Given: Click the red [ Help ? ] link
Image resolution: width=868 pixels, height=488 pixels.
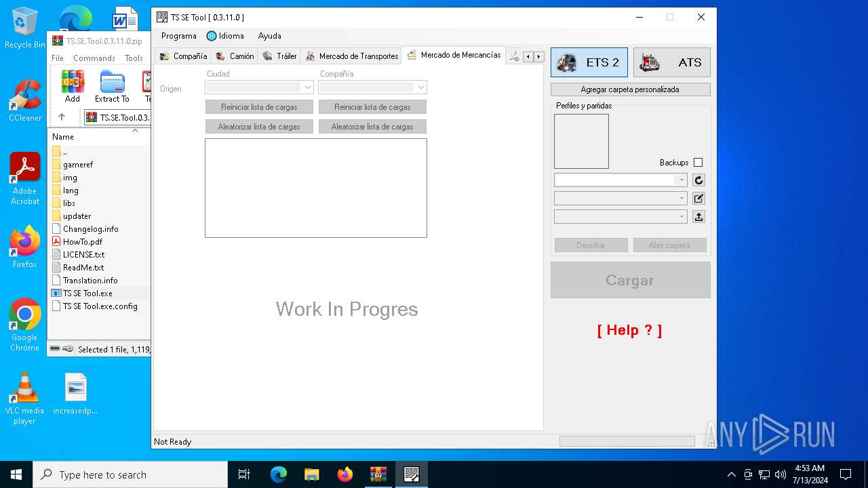Looking at the screenshot, I should pos(629,330).
